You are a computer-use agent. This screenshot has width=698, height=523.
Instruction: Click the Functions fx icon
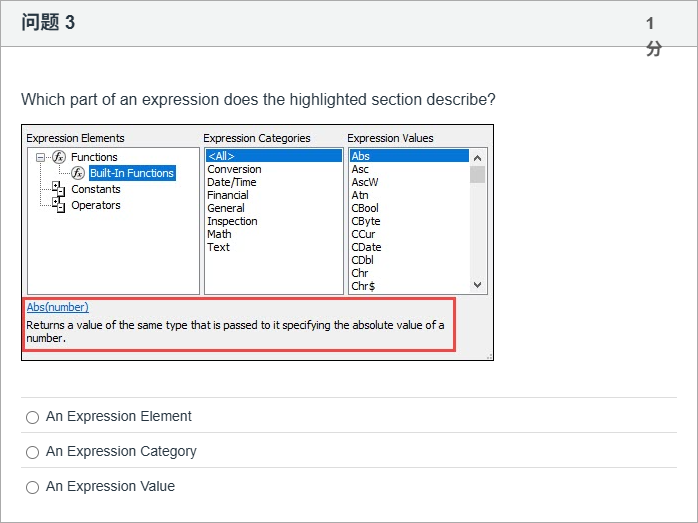(x=59, y=157)
